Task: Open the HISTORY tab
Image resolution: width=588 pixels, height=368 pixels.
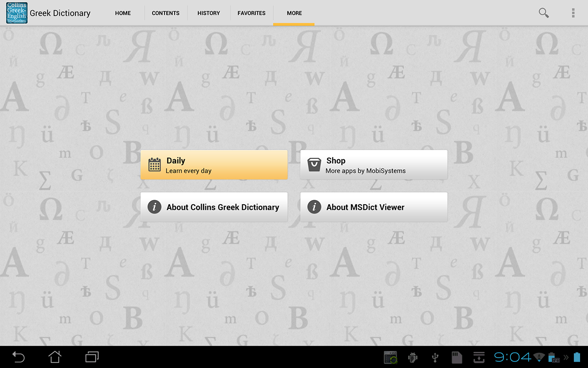Action: 209,13
